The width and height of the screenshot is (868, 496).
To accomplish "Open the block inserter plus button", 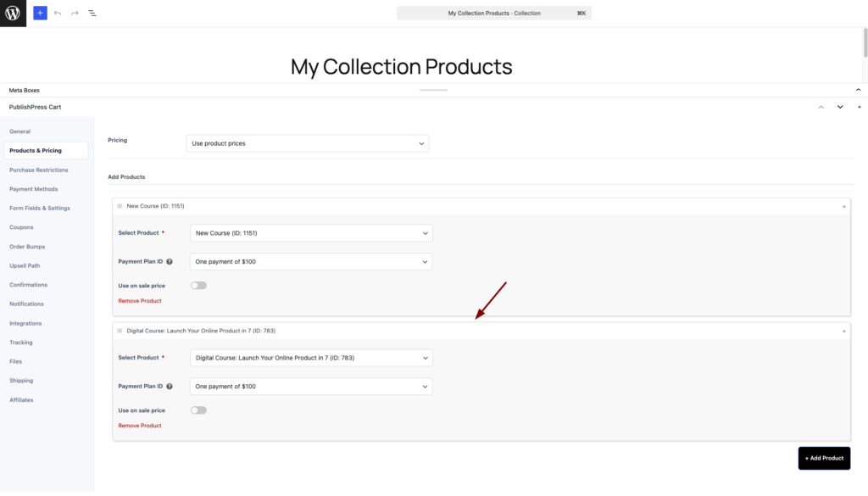I will pos(40,13).
